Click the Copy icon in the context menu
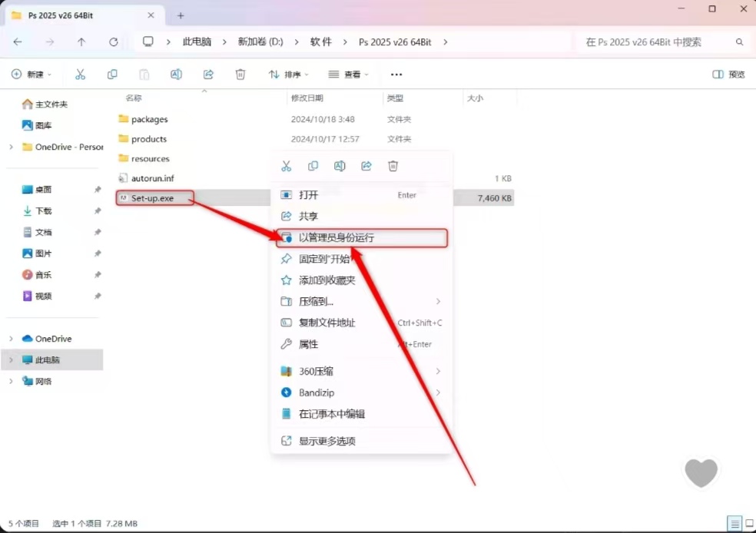Screen dimensions: 756x533 pyautogui.click(x=313, y=166)
